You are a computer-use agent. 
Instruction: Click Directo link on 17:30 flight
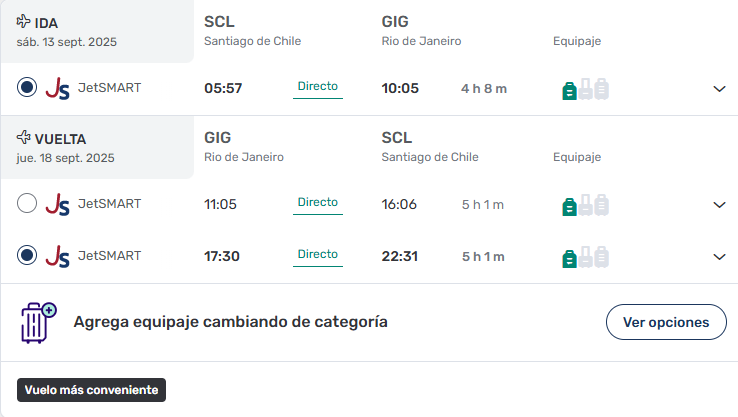(318, 255)
